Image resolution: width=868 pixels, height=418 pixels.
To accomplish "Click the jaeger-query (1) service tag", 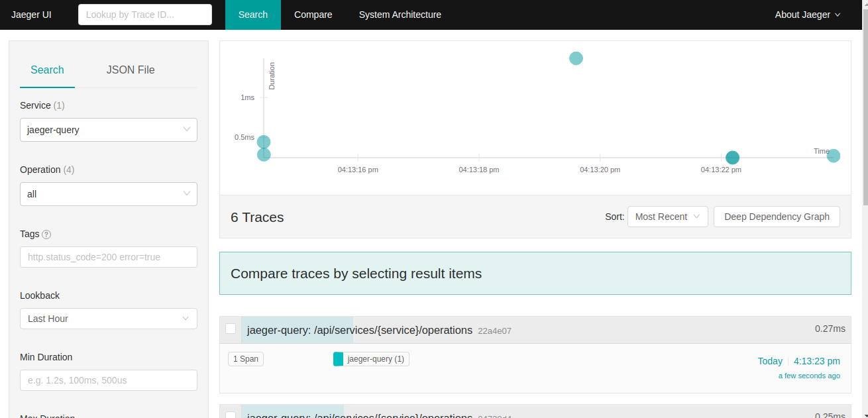I will click(x=371, y=359).
